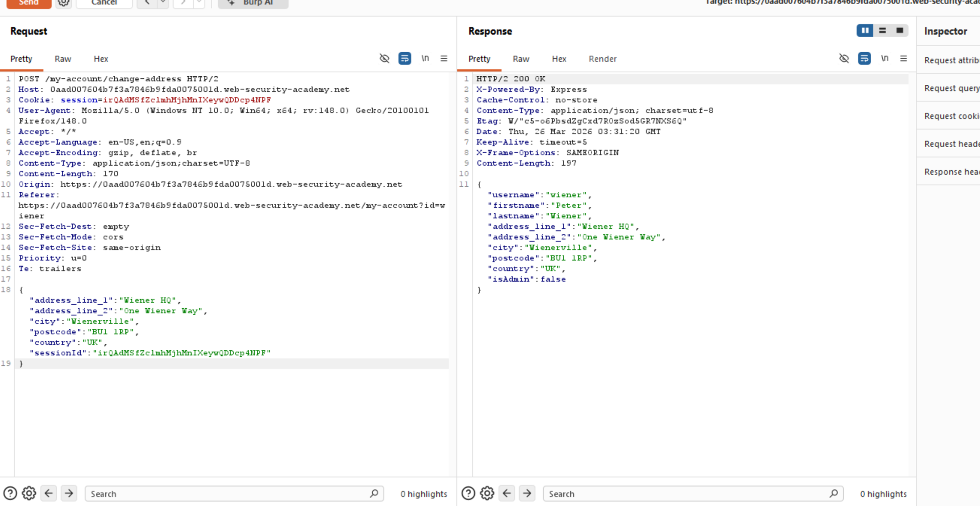Open search settings gear below Response viewer

(x=487, y=493)
